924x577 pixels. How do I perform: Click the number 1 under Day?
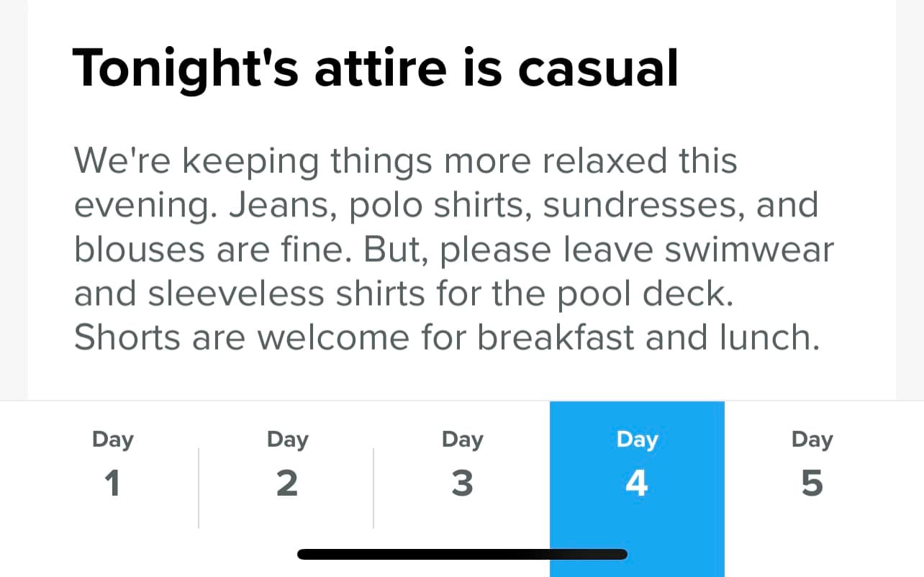click(x=112, y=483)
